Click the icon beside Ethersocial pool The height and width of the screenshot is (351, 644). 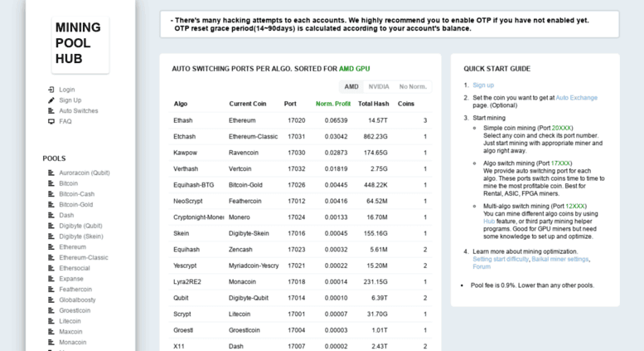pos(51,268)
